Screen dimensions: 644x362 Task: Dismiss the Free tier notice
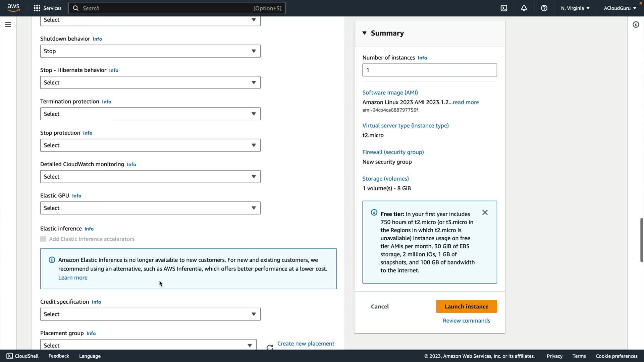(x=485, y=213)
